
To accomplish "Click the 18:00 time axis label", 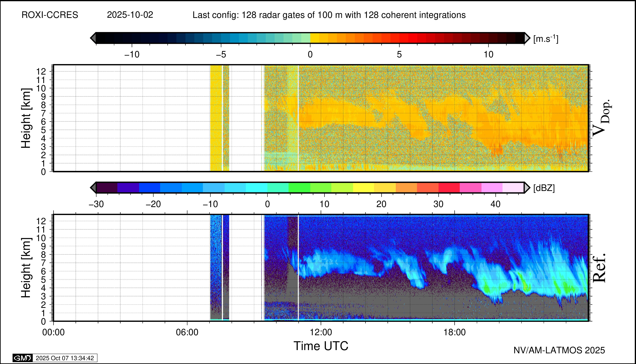I will coord(455,332).
